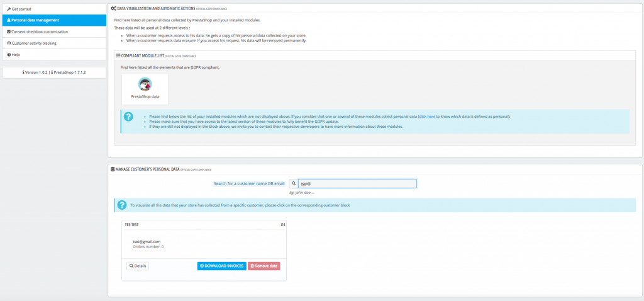Click the gears icon in Data Visualization header

[x=114, y=8]
